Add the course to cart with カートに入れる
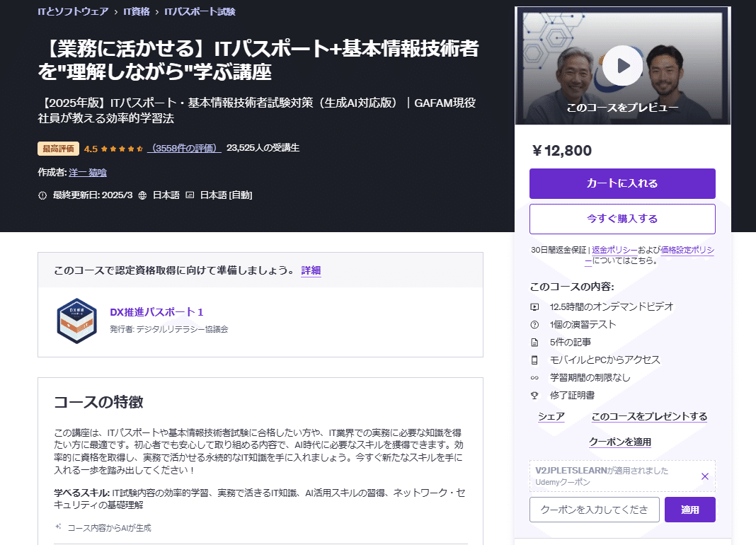The width and height of the screenshot is (756, 545). 622,183
